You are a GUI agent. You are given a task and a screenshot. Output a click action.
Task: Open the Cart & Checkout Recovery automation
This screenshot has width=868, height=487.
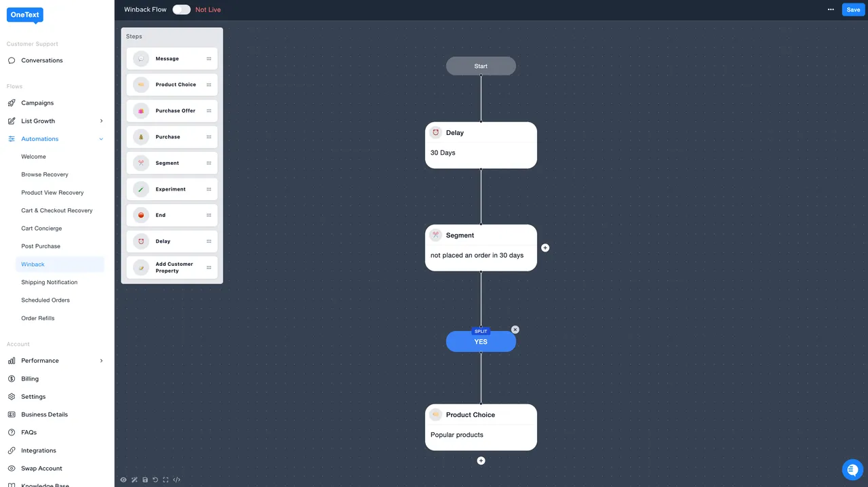pos(57,210)
